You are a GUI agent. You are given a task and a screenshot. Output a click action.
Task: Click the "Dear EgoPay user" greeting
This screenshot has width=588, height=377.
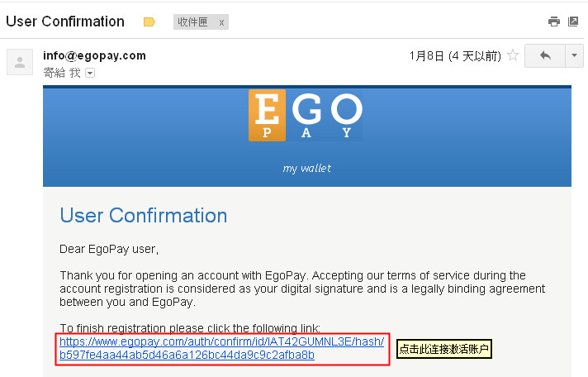(x=109, y=249)
